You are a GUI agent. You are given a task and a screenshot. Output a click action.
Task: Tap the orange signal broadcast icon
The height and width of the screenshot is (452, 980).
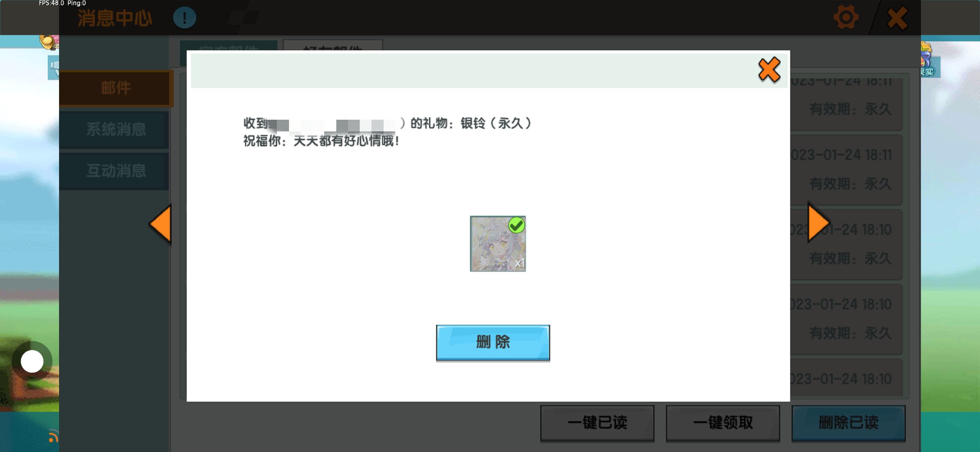coord(53,436)
